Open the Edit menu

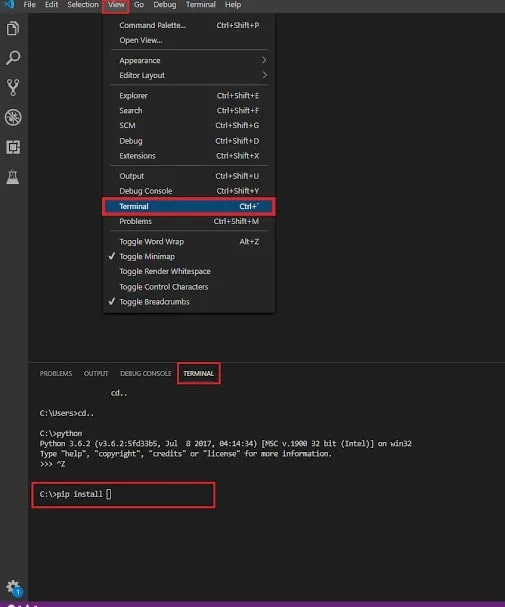[51, 5]
